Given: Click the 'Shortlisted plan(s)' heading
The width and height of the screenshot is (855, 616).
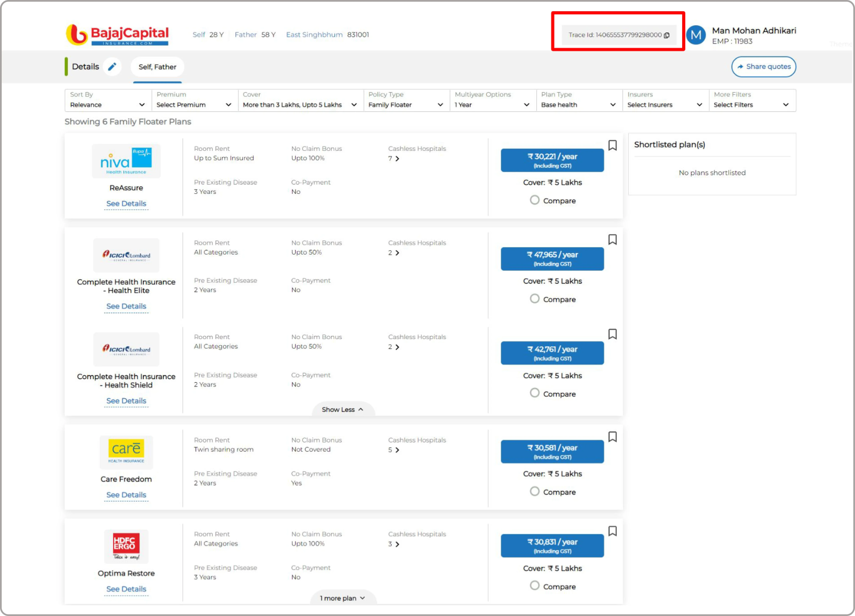Looking at the screenshot, I should pos(669,145).
